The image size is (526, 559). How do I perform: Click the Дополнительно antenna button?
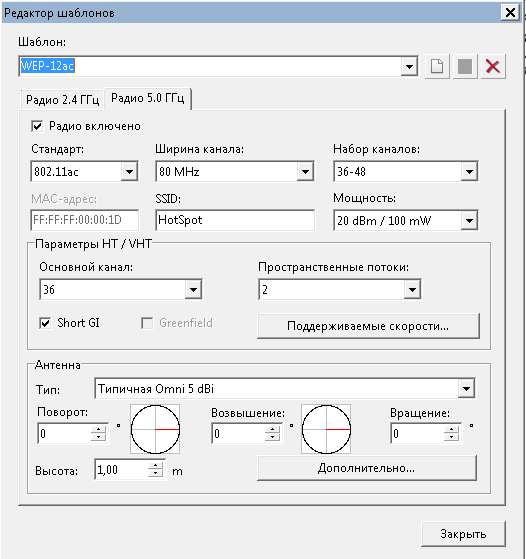pyautogui.click(x=367, y=468)
